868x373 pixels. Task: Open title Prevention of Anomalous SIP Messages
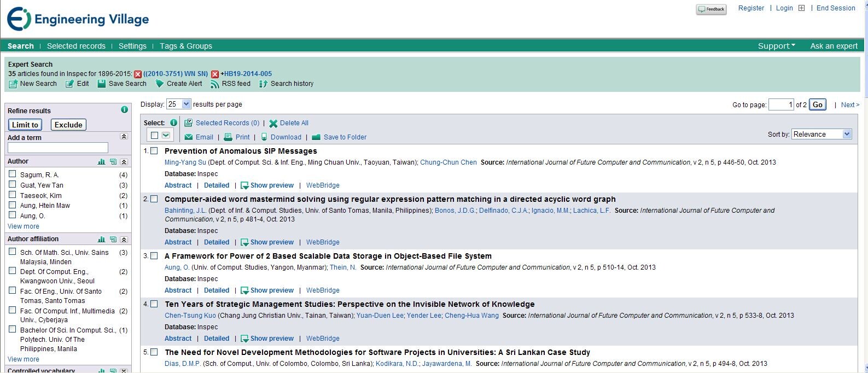click(x=241, y=151)
